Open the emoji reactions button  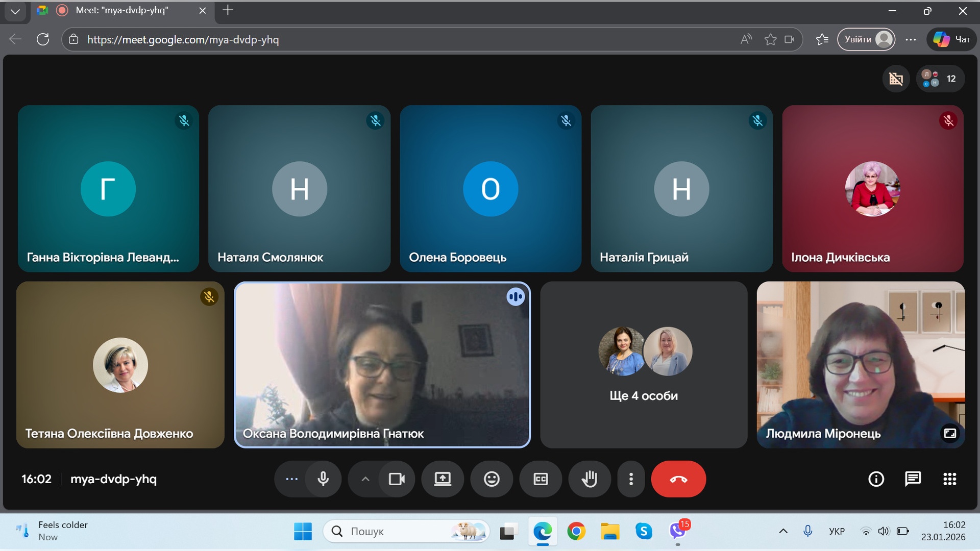492,479
